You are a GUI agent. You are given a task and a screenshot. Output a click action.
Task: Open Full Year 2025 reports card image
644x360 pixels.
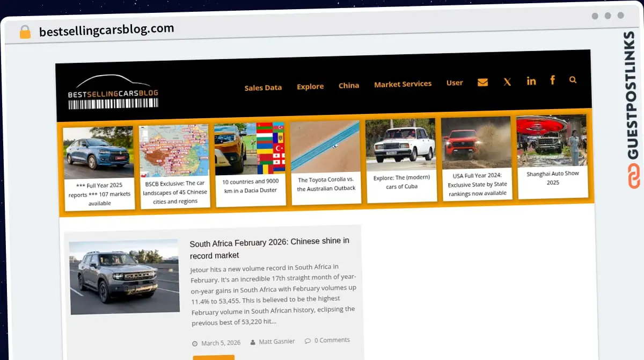[99, 153]
